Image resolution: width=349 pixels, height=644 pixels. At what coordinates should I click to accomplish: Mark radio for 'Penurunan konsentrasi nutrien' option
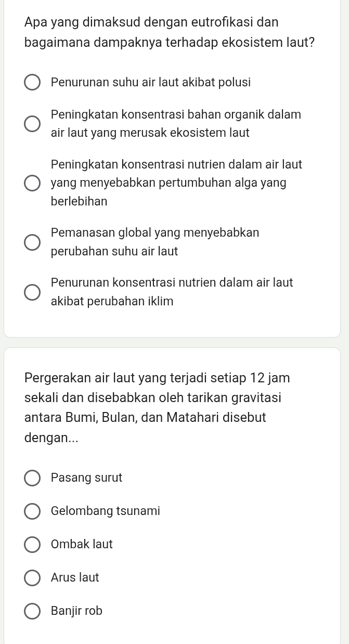tap(32, 292)
